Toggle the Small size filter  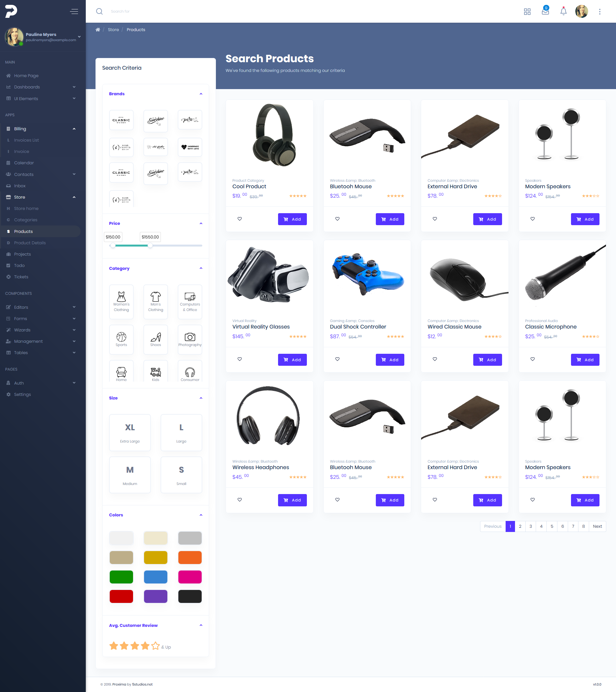click(181, 475)
